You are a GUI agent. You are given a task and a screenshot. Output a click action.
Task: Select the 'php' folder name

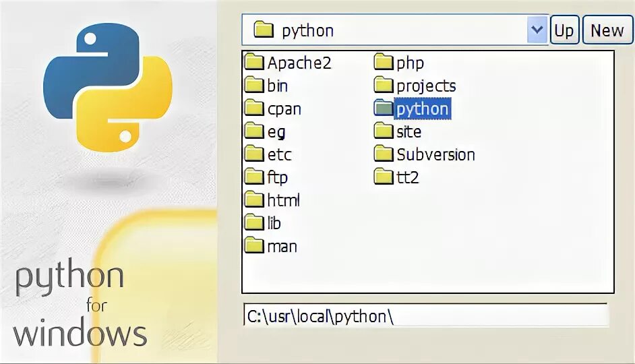(411, 64)
